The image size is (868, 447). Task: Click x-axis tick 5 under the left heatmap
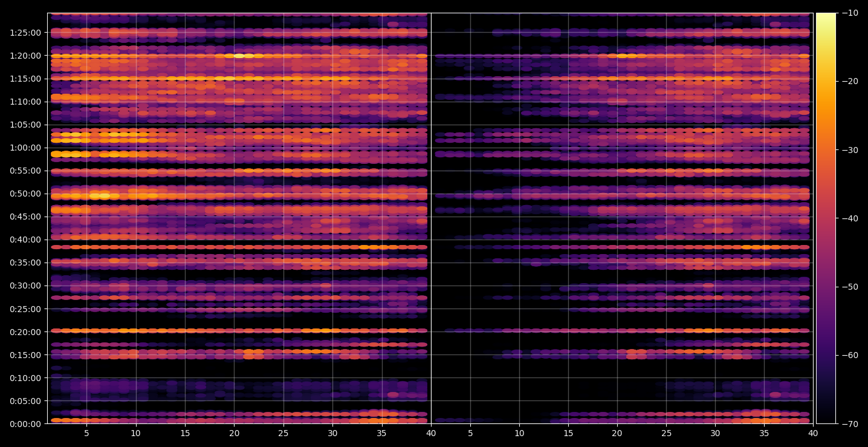[x=86, y=433]
